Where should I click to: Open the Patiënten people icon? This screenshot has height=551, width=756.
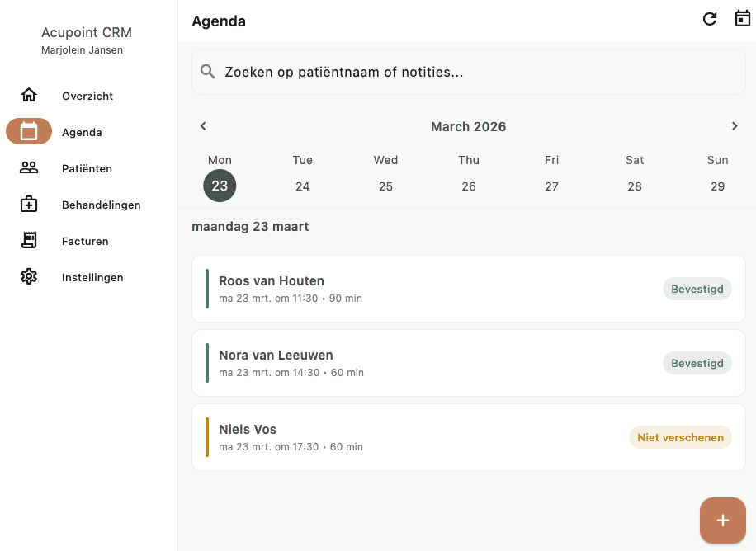[x=29, y=167]
